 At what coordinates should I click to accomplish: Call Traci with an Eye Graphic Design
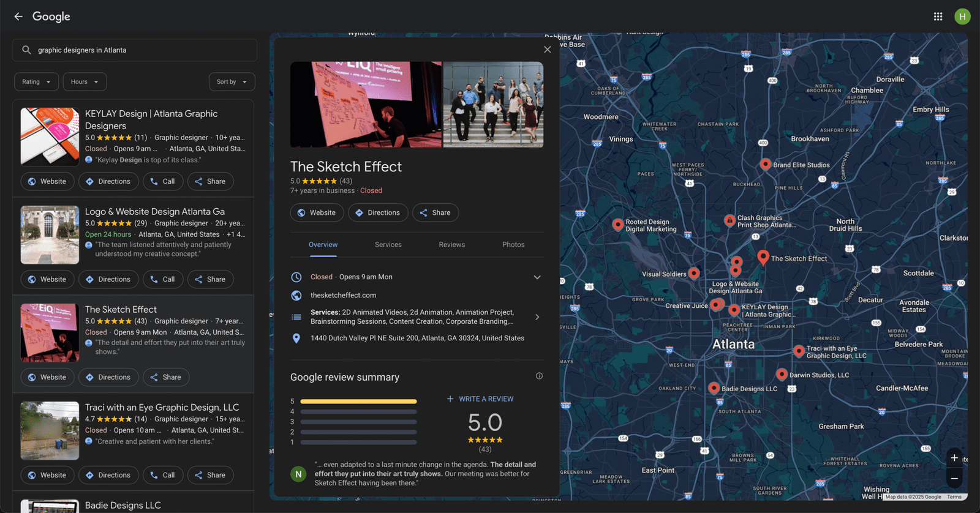(163, 475)
